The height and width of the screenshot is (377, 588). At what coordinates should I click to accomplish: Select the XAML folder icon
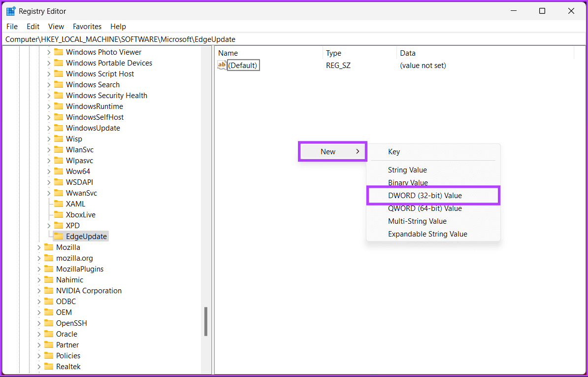click(x=59, y=204)
